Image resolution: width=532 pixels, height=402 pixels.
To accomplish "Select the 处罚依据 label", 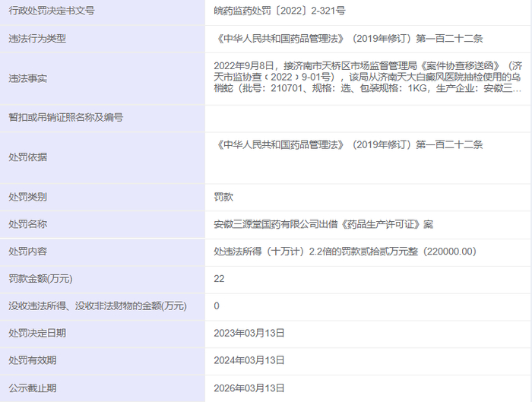I will pos(28,157).
